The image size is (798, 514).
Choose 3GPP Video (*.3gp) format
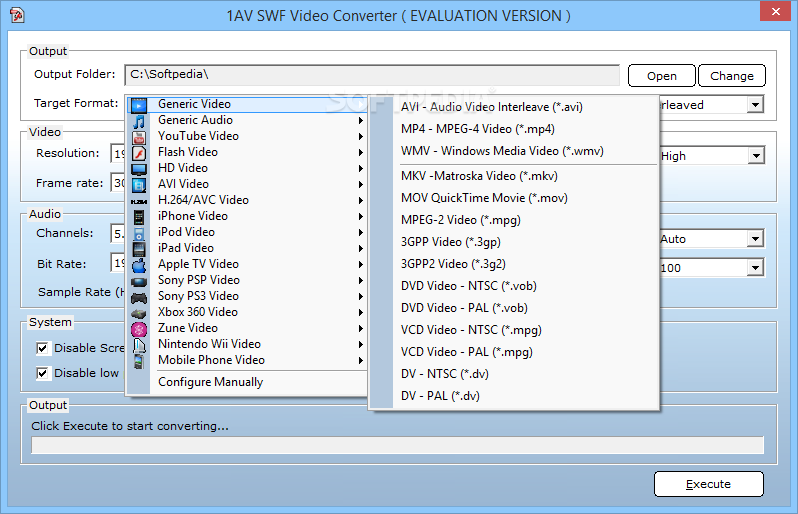tap(514, 242)
